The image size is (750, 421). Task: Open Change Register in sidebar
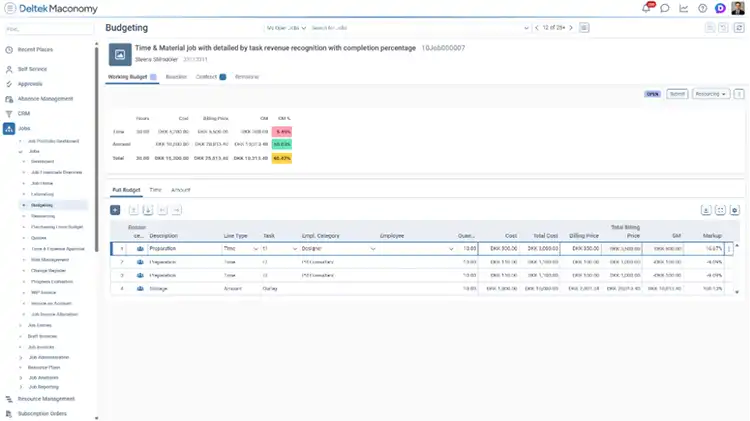(48, 271)
